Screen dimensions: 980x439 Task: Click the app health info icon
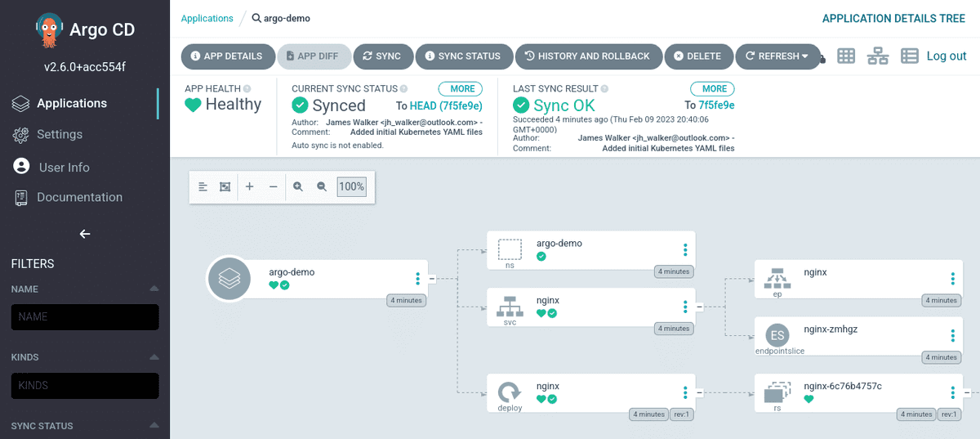pyautogui.click(x=247, y=88)
